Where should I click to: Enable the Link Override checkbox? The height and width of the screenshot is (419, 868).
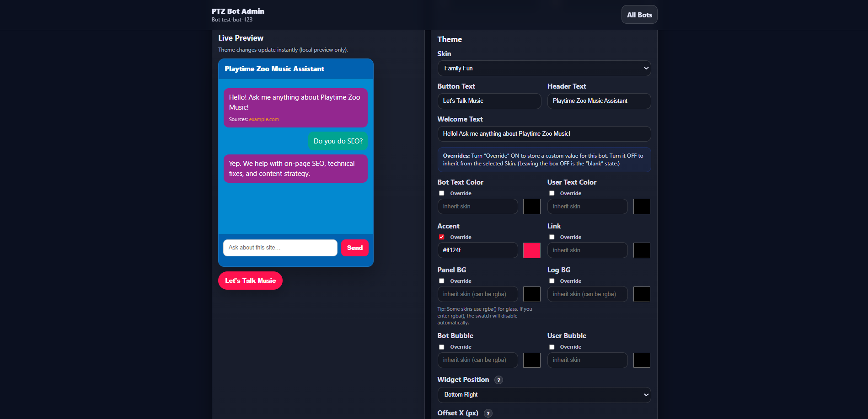(552, 237)
